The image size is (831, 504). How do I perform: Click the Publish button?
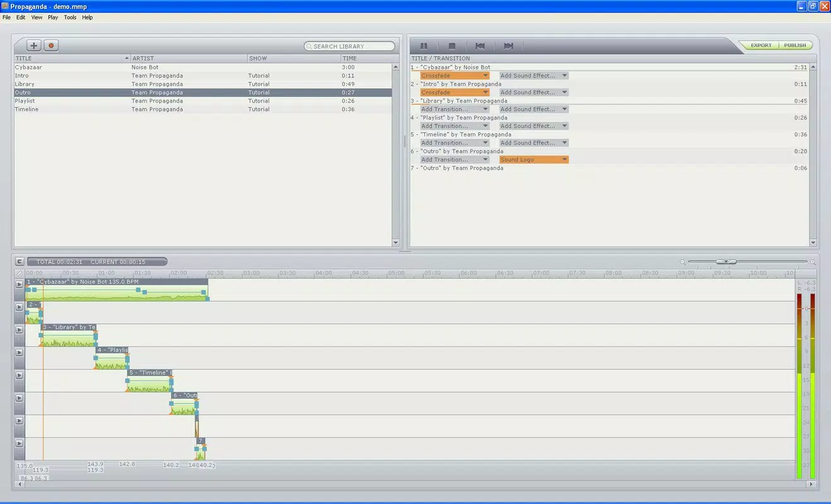pos(795,45)
